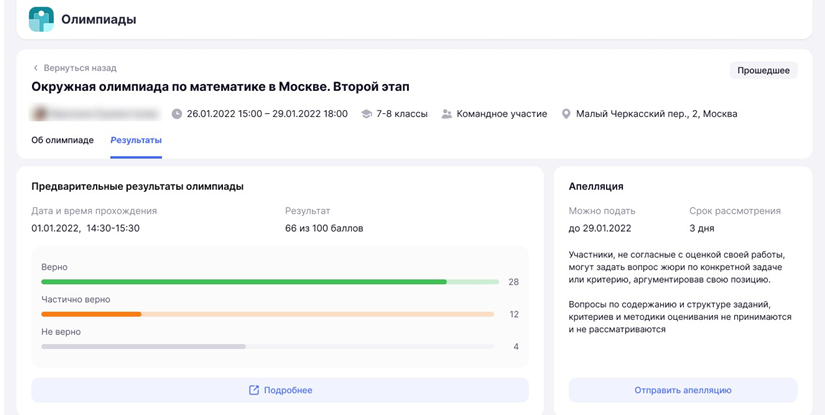Go back via Вернуться назад link
The width and height of the screenshot is (825, 415).
point(80,68)
